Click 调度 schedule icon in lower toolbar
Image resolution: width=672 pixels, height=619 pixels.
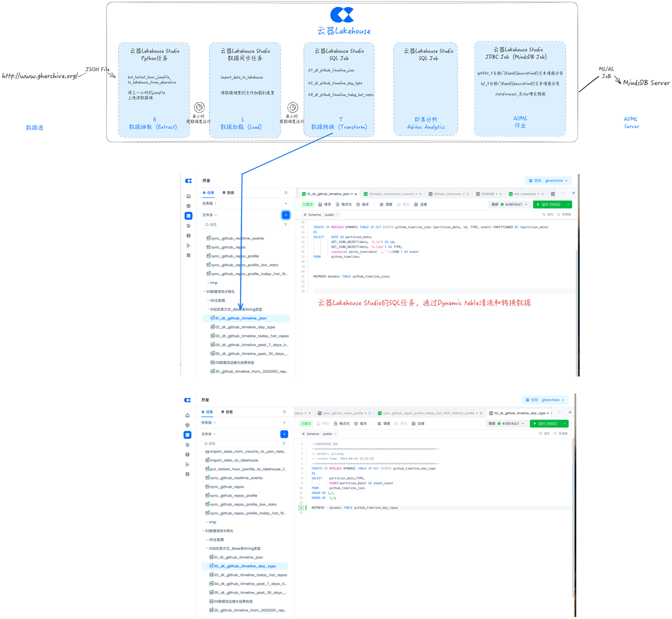click(x=384, y=424)
